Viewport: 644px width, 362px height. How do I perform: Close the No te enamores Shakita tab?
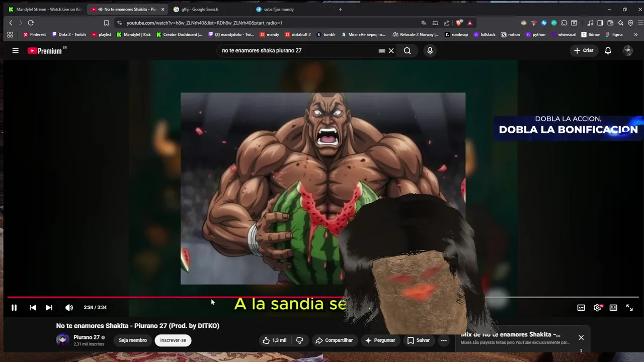click(163, 9)
